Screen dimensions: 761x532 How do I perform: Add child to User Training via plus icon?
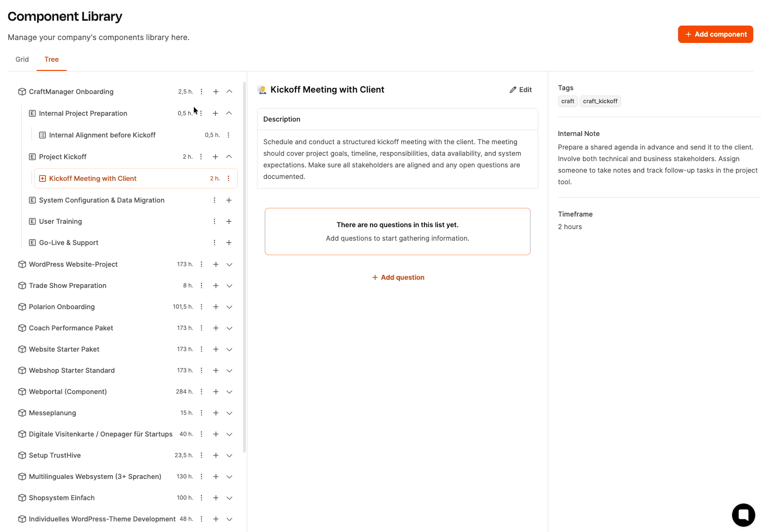click(x=229, y=221)
